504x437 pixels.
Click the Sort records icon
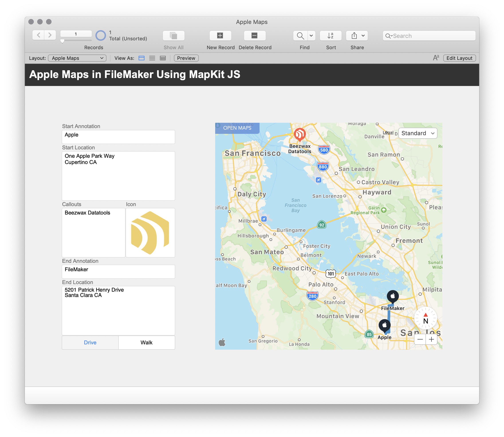click(x=331, y=36)
